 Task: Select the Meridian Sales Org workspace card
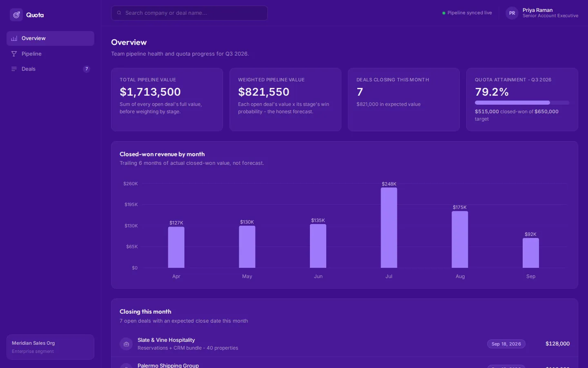50,347
